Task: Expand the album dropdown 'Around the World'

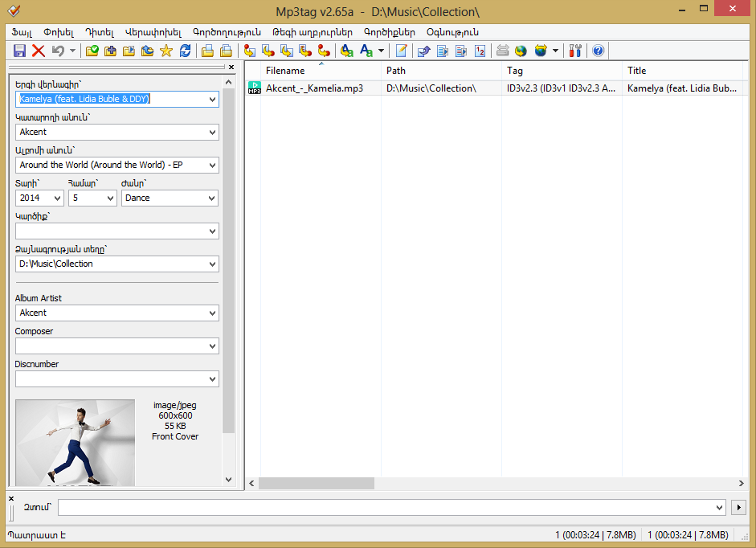Action: click(x=212, y=165)
